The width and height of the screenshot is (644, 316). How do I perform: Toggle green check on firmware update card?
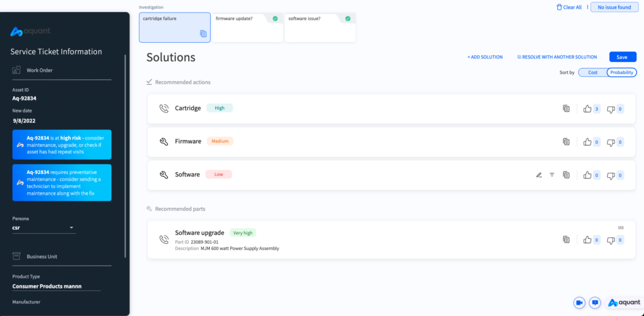point(275,19)
